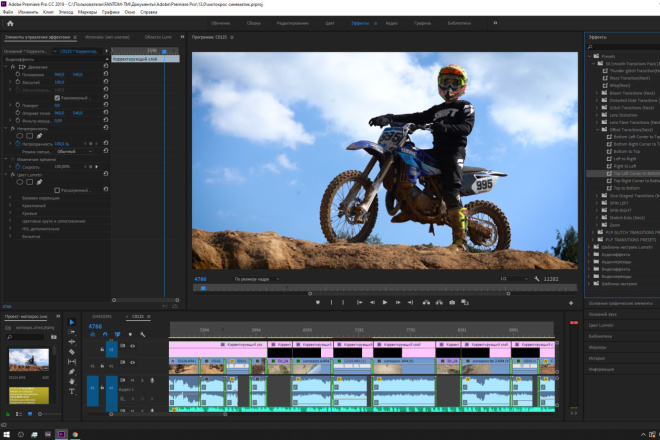
Task: Select the Track Select Forward tool
Action: [72, 332]
